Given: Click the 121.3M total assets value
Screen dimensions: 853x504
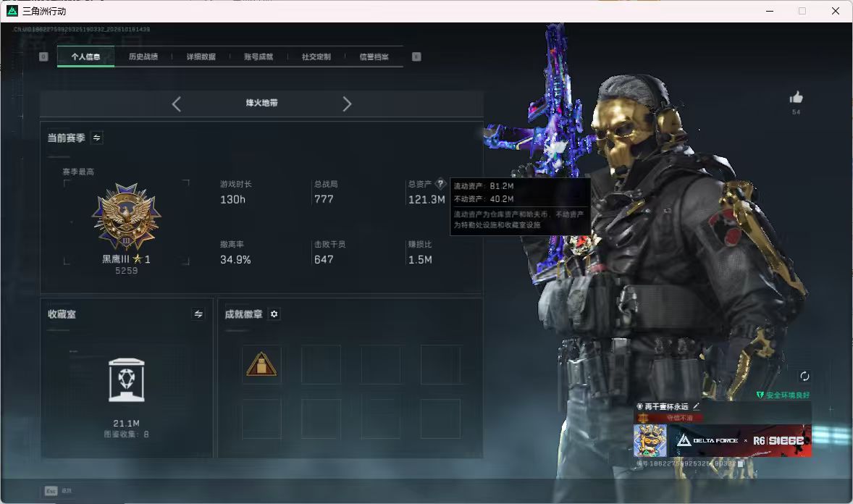Looking at the screenshot, I should pyautogui.click(x=426, y=200).
